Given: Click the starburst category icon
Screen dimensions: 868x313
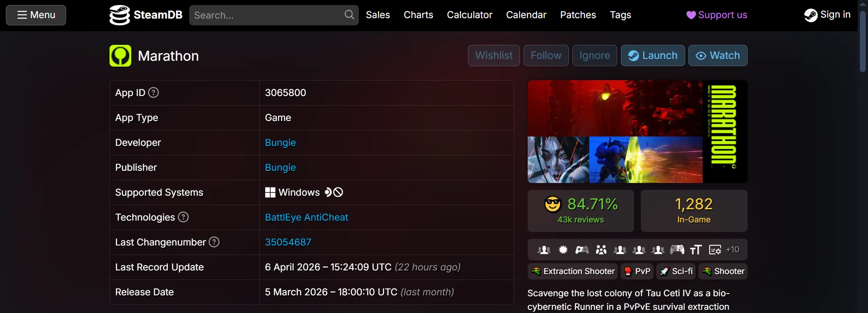Looking at the screenshot, I should 563,250.
